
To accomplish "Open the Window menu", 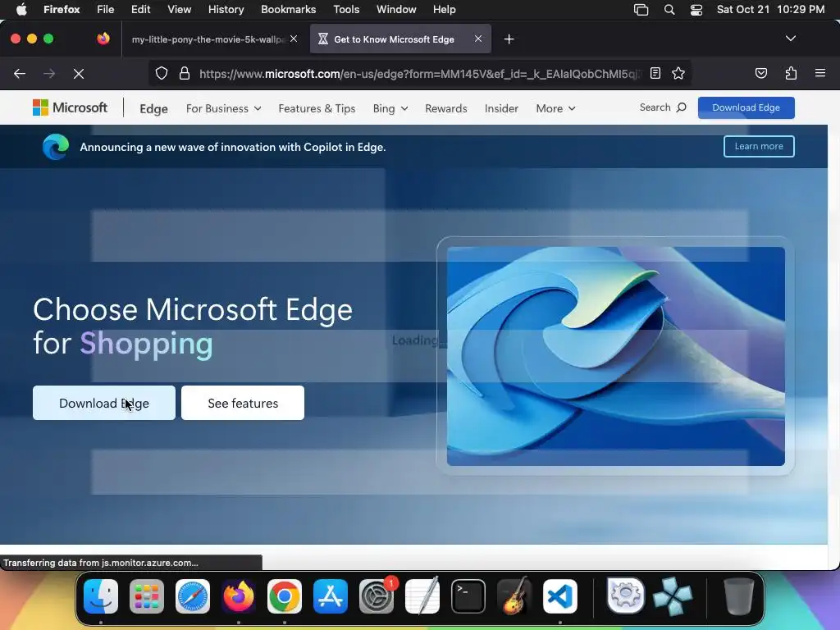I will 396,10.
